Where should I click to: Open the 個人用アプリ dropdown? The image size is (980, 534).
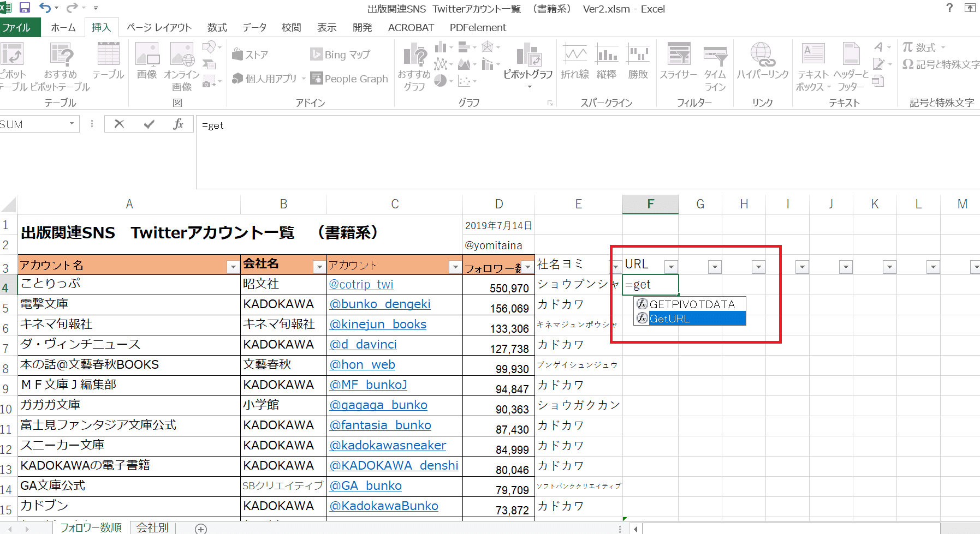[304, 79]
